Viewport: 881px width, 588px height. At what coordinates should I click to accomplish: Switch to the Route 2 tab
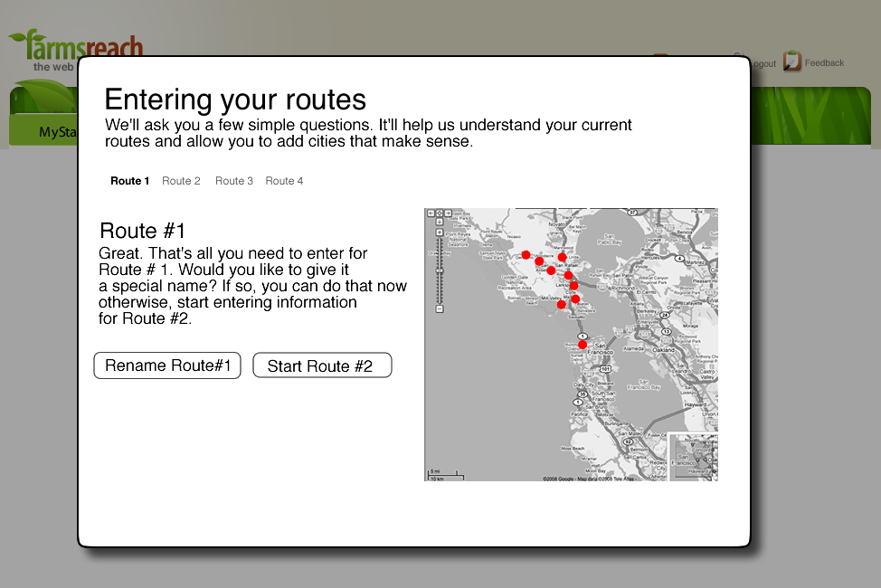181,181
